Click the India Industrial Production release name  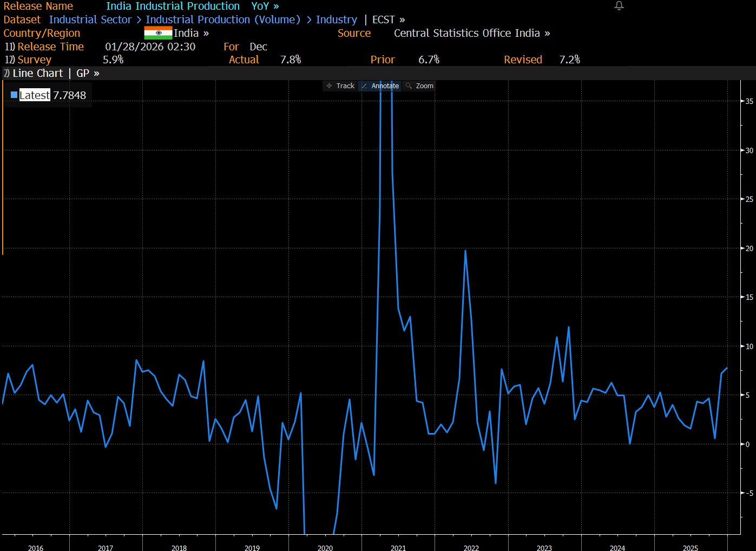173,6
